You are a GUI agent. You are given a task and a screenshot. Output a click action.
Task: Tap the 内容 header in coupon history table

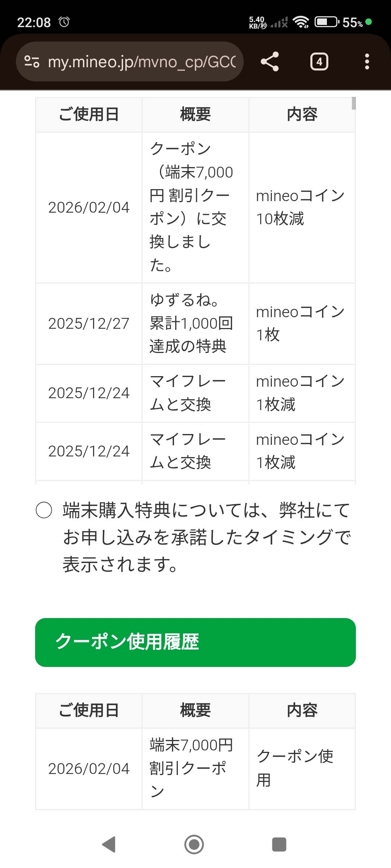pos(302,710)
